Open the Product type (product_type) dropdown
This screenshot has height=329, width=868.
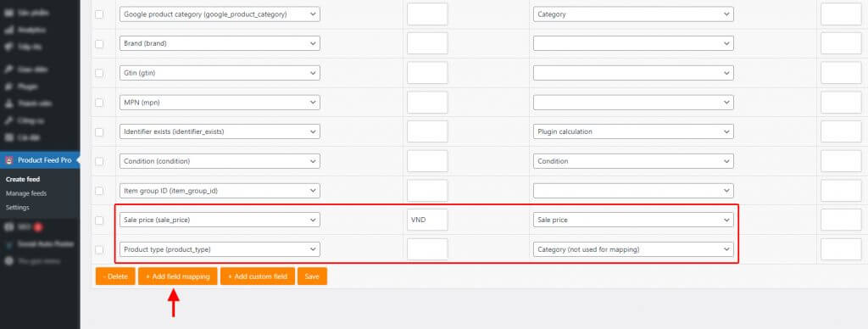click(x=220, y=249)
